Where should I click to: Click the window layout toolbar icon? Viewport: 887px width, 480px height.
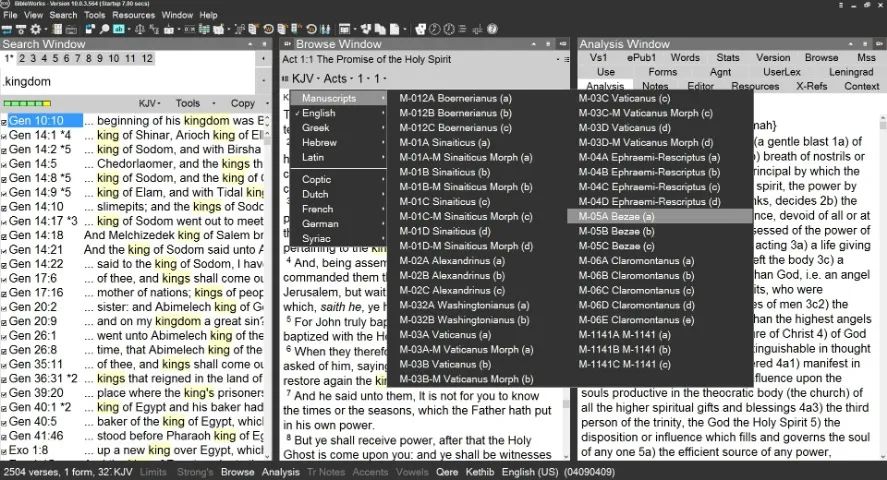coord(344,29)
